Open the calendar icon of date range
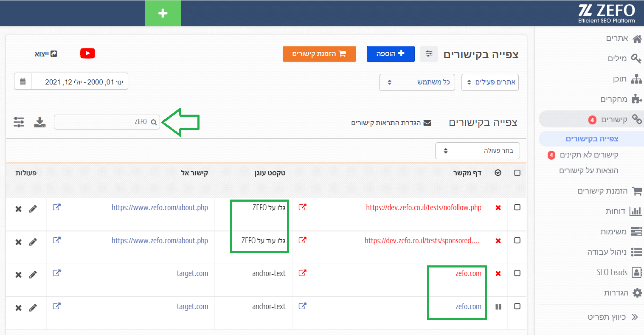 (x=23, y=82)
